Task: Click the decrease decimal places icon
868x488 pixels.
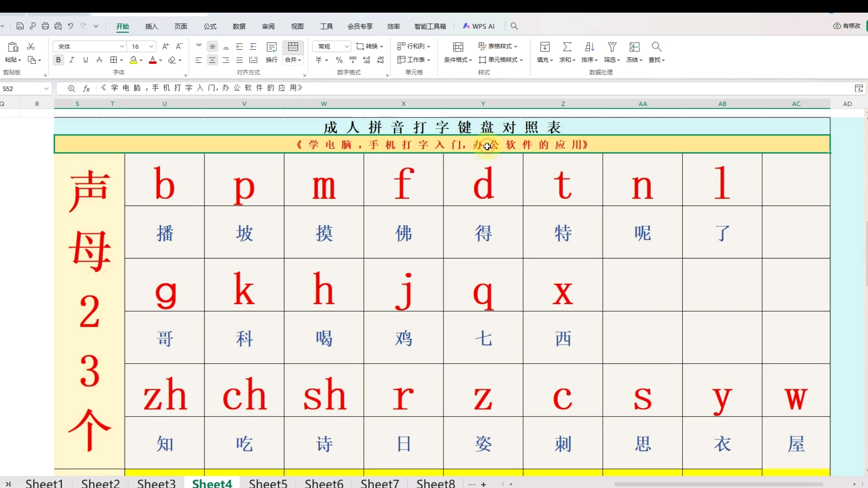Action: 380,60
